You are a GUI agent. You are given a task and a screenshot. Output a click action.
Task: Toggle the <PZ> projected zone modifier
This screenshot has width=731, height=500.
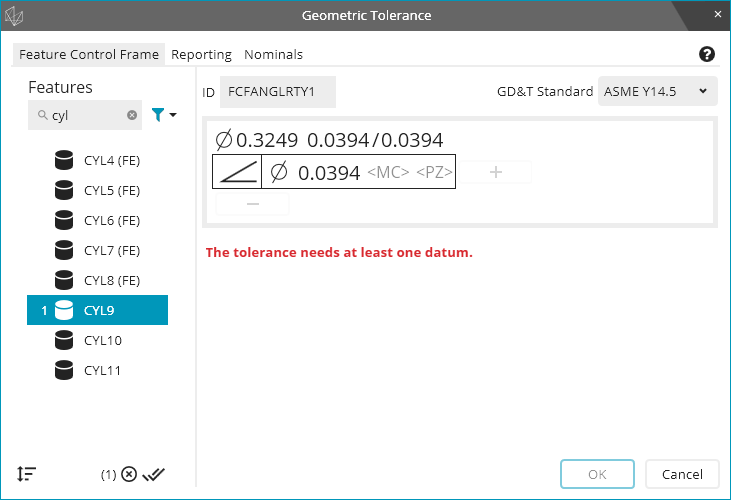434,173
